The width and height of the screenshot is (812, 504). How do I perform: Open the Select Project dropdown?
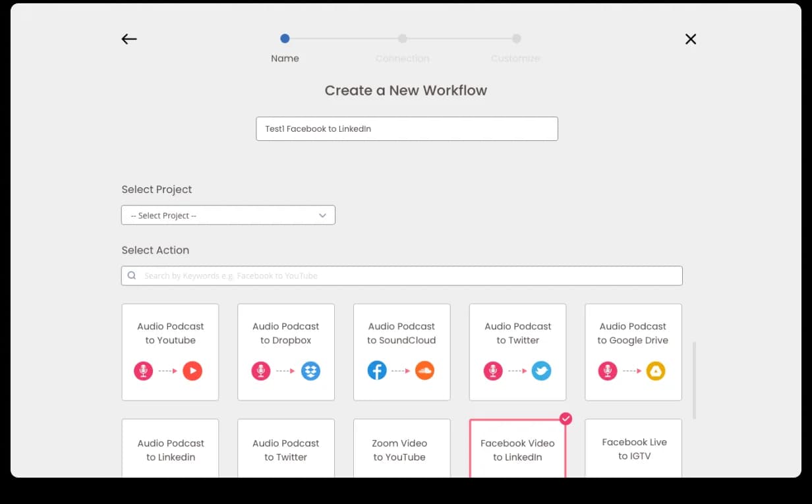228,215
